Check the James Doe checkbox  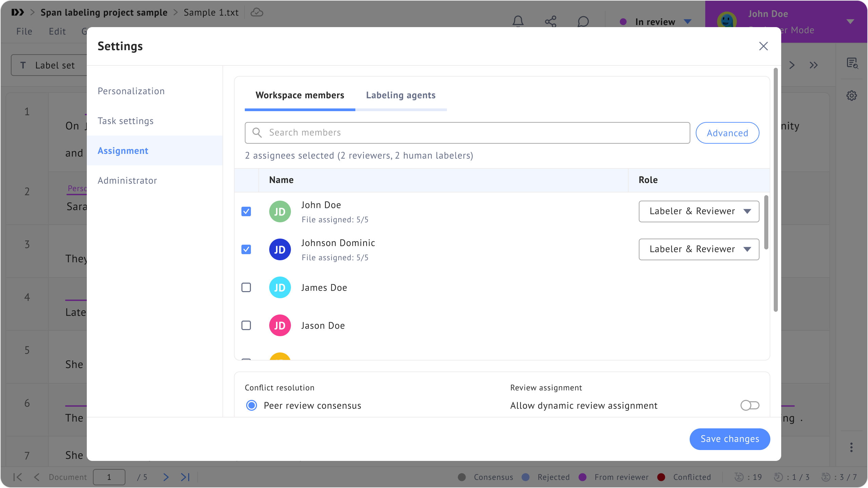[x=246, y=287]
